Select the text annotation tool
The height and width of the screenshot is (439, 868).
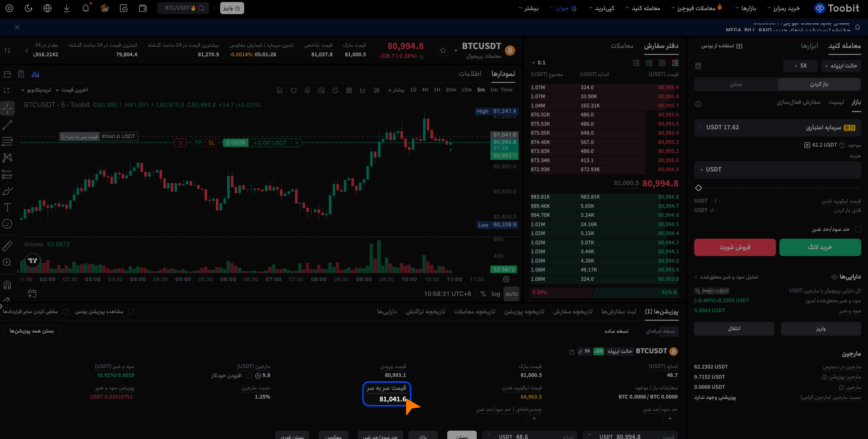tap(7, 207)
